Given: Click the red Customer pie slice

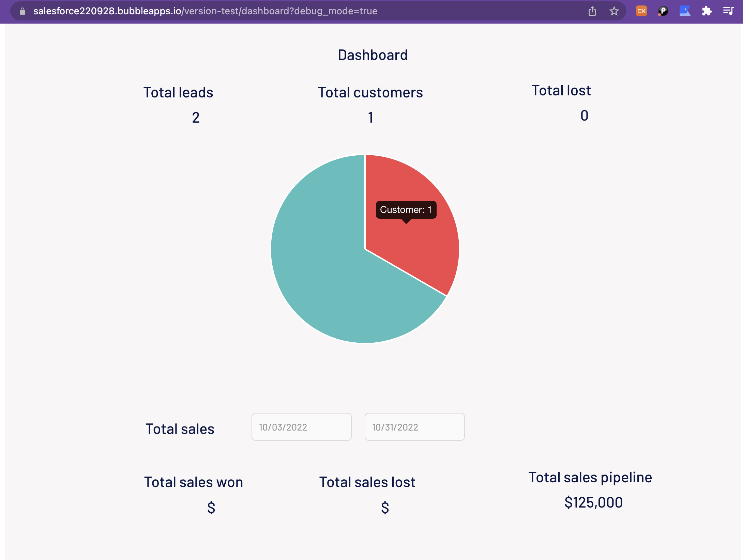Looking at the screenshot, I should coord(419,252).
